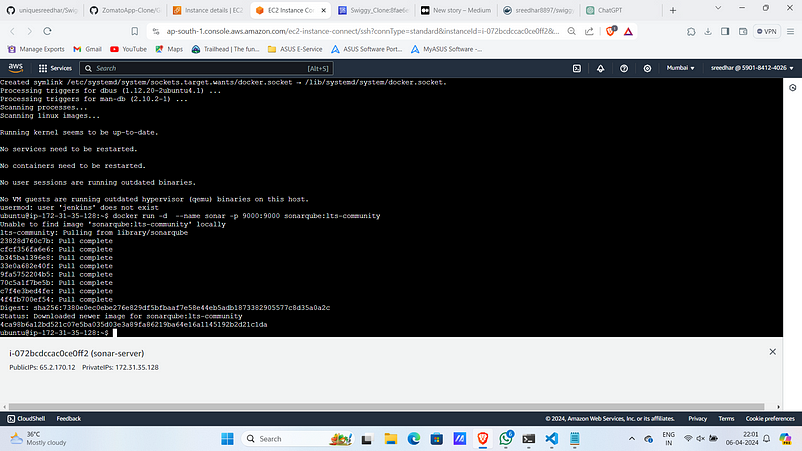Go forward in browser history
The height and width of the screenshot is (451, 802).
[x=30, y=31]
